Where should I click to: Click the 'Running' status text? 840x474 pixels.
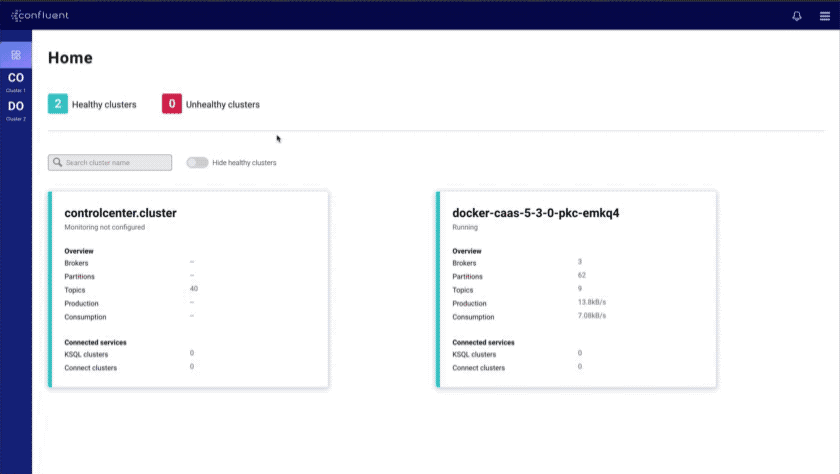pos(465,227)
